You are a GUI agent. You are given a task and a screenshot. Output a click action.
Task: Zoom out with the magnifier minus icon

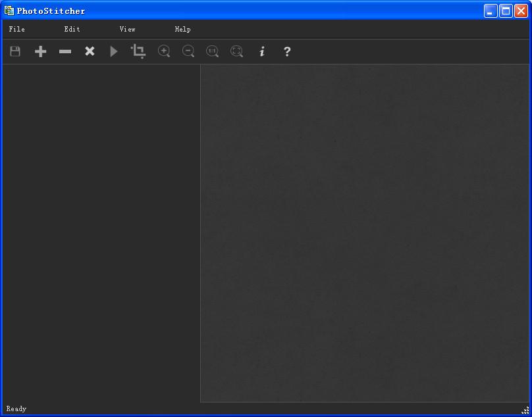188,51
